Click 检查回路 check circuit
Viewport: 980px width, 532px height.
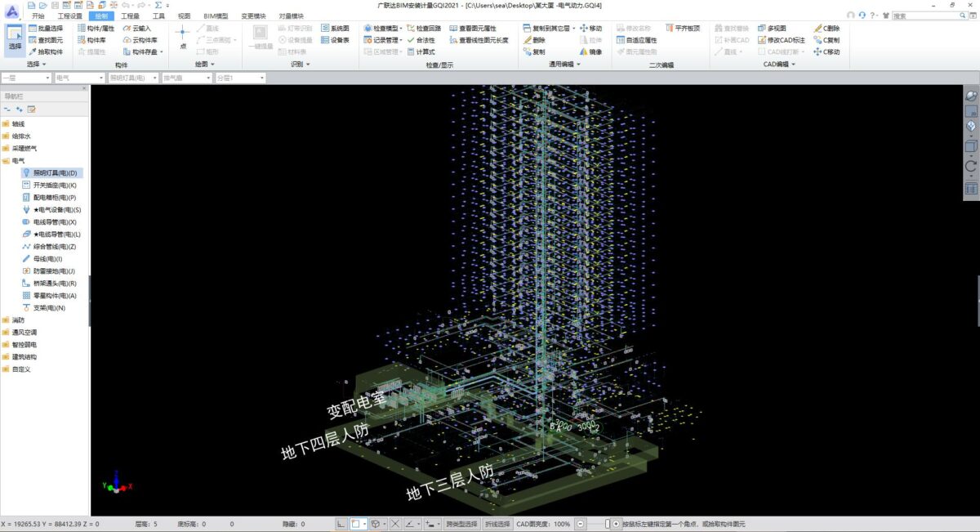pos(423,28)
